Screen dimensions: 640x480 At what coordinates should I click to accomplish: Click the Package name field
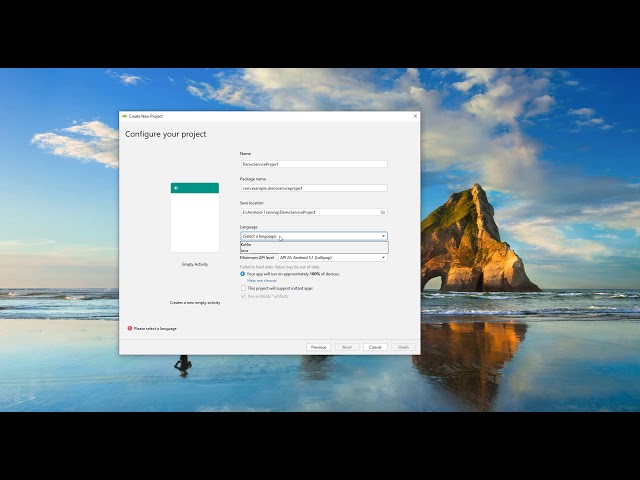(x=314, y=188)
